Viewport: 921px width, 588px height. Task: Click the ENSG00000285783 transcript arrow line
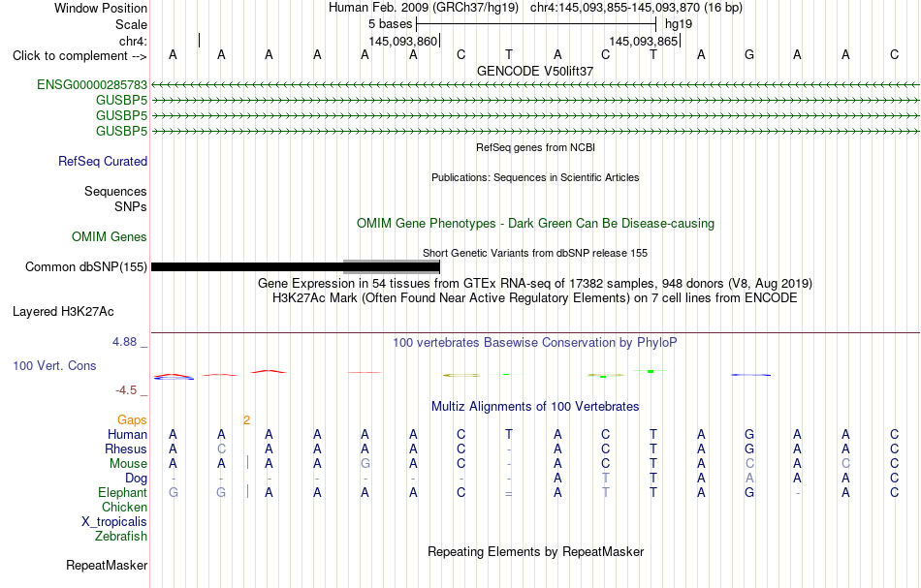pyautogui.click(x=535, y=85)
